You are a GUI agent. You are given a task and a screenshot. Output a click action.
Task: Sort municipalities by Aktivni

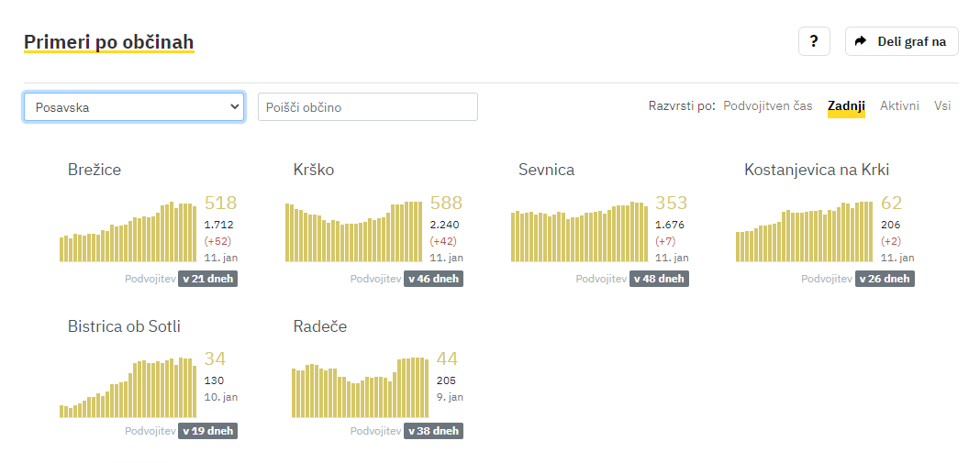coord(899,106)
